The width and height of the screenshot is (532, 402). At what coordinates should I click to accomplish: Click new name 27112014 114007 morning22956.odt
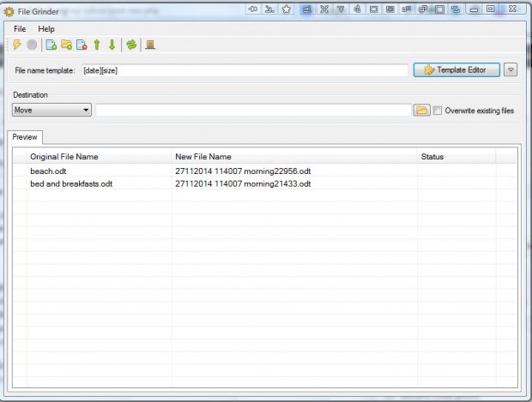pyautogui.click(x=243, y=171)
